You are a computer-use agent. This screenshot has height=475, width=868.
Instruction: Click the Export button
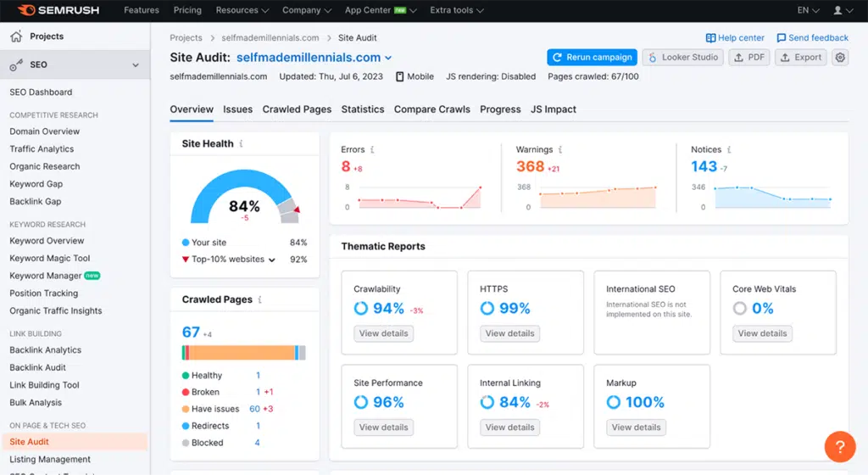800,57
